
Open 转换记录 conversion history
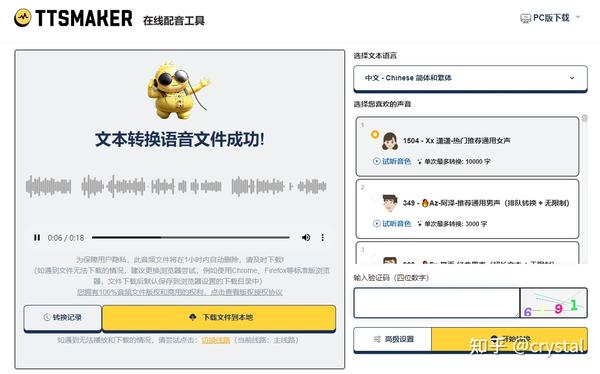(63, 317)
